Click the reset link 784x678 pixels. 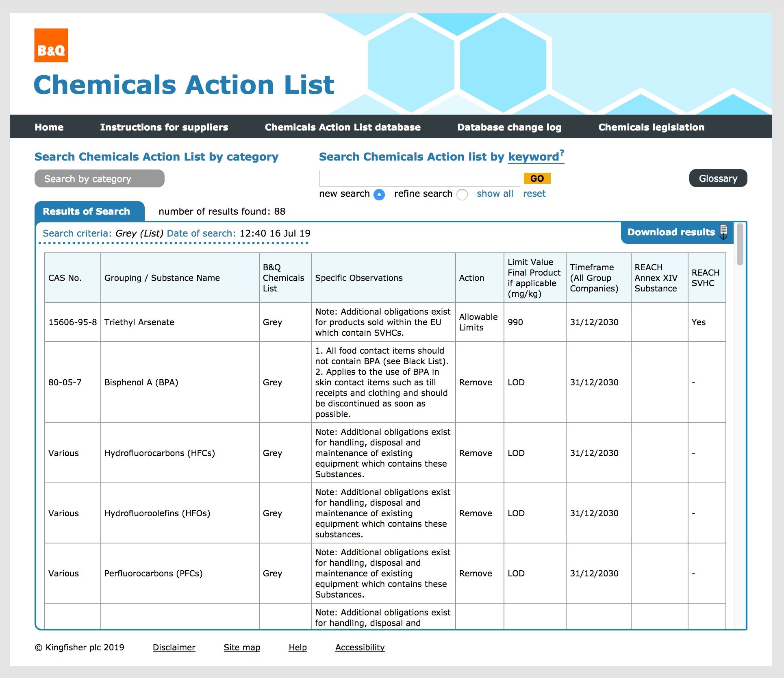pos(534,193)
